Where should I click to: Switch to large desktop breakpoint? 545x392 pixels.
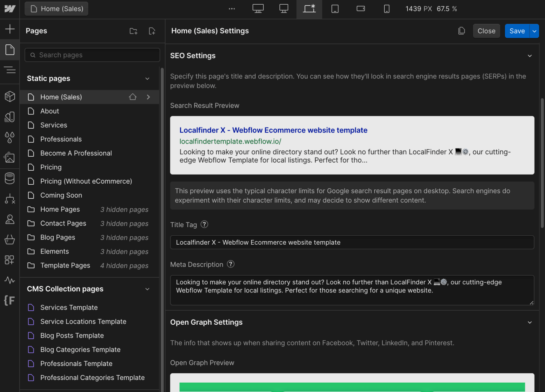[258, 9]
